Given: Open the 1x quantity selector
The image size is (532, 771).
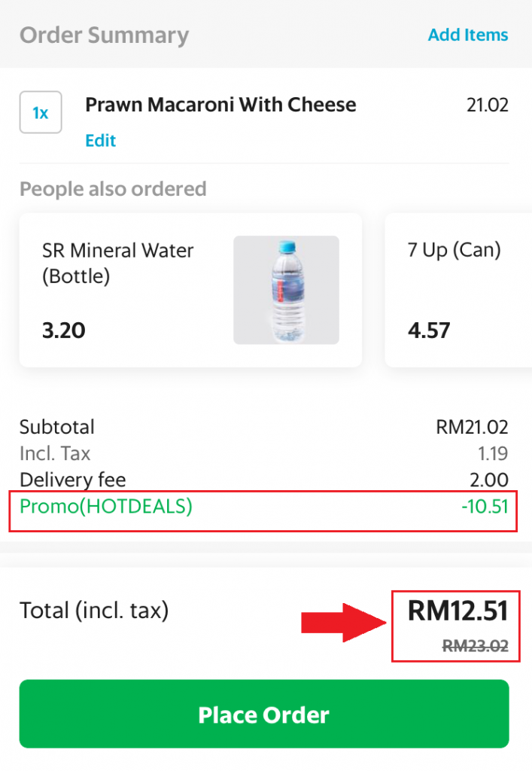Looking at the screenshot, I should pyautogui.click(x=41, y=113).
